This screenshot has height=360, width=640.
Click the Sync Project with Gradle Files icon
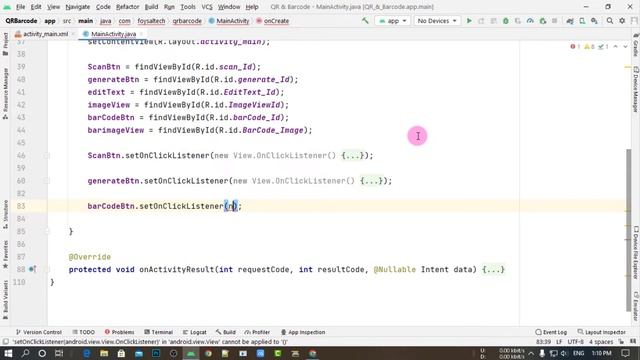[570, 20]
